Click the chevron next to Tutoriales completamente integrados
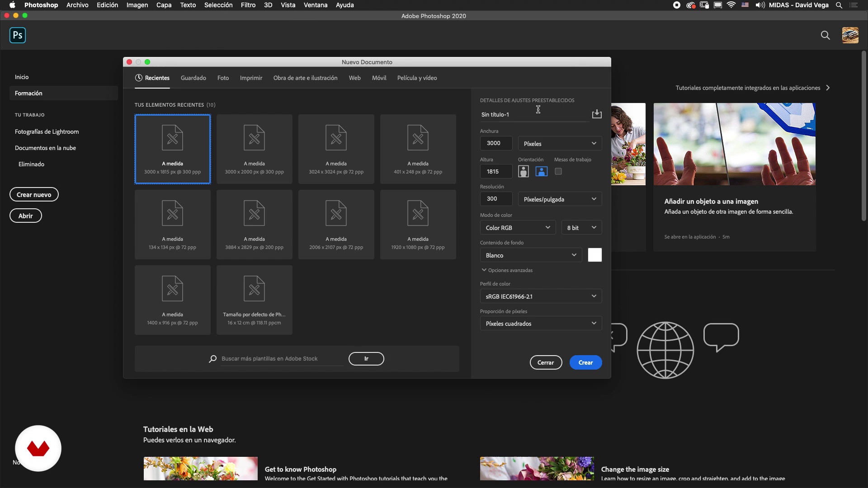This screenshot has height=488, width=868. [x=828, y=88]
